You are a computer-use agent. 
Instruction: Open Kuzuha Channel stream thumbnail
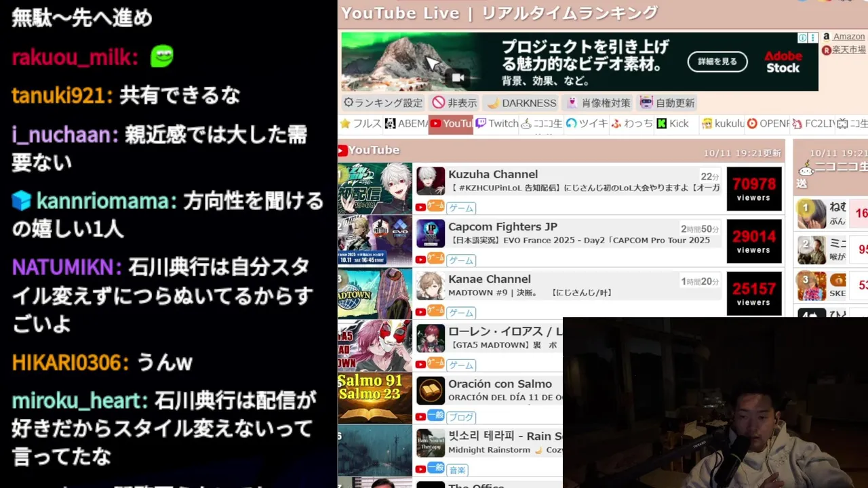[x=375, y=188]
